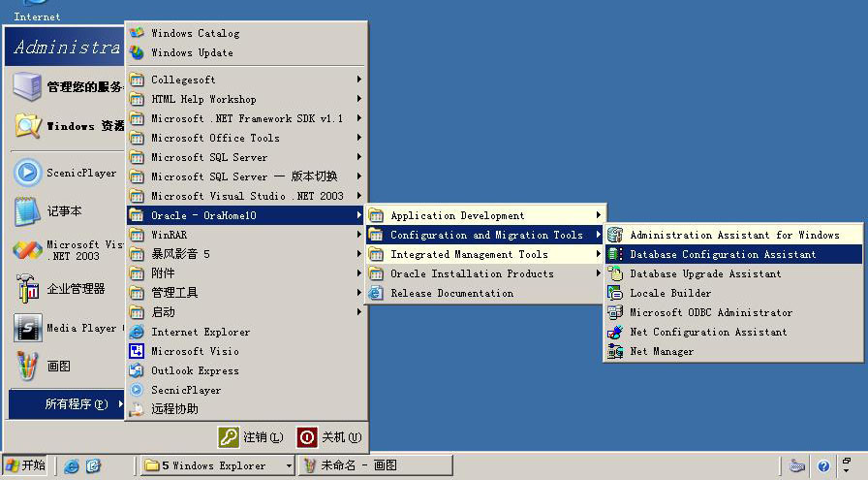The height and width of the screenshot is (480, 868).
Task: Expand the Integrated Management Tools submenu
Action: (x=484, y=254)
